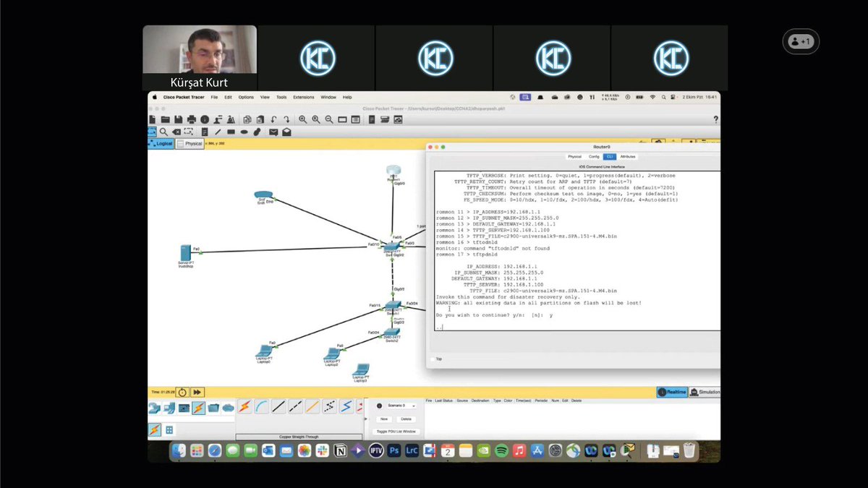Open the Physical tab in Router0 window

click(574, 156)
